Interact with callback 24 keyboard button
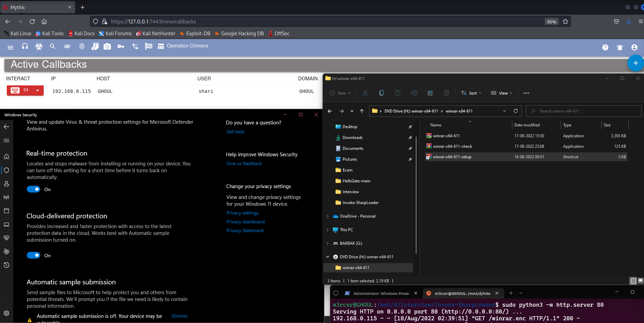This screenshot has width=644, height=323. click(x=19, y=90)
